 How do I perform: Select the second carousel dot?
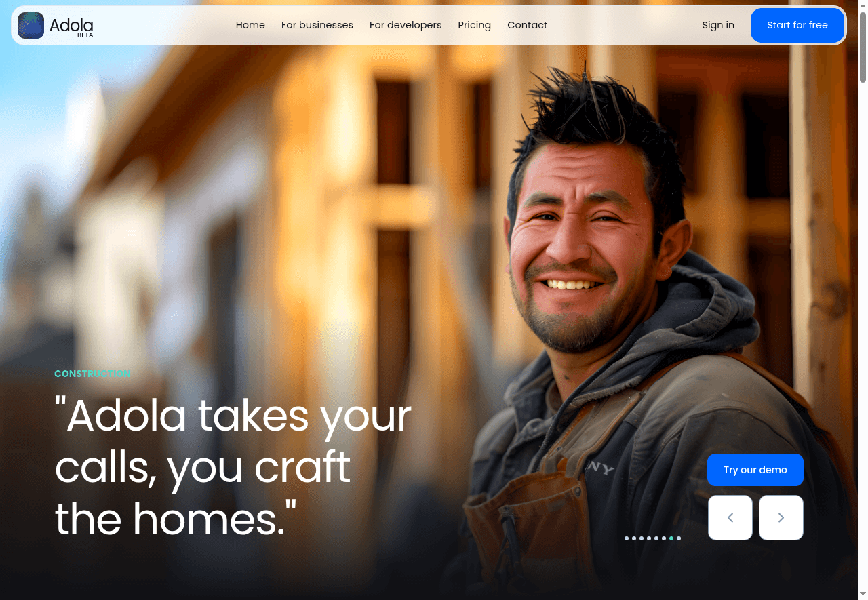[x=634, y=538]
